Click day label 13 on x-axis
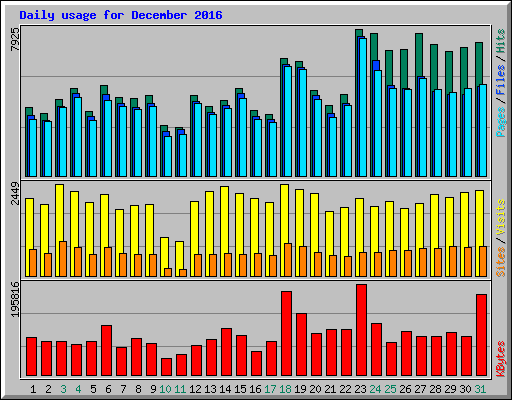The height and width of the screenshot is (400, 512). [210, 389]
